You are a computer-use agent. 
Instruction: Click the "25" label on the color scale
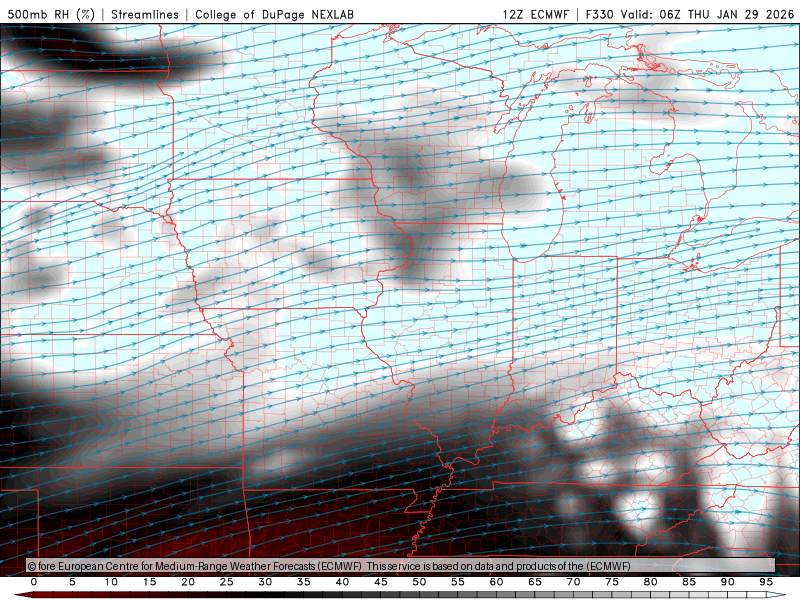click(227, 582)
